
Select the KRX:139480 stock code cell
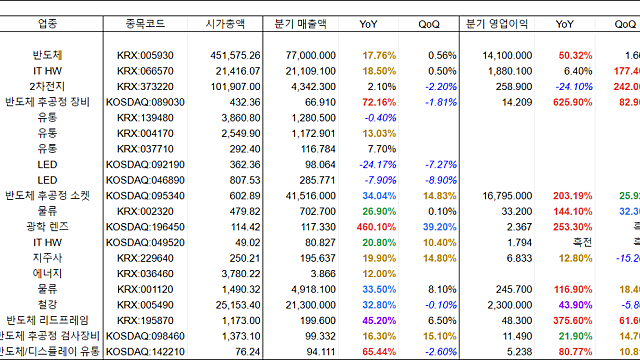[x=145, y=118]
